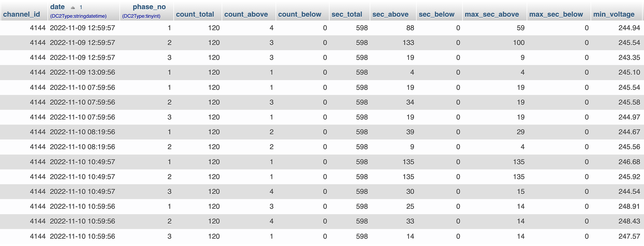Sort by the sec_above column header
Viewport: 644px width, 246px height.
[390, 14]
